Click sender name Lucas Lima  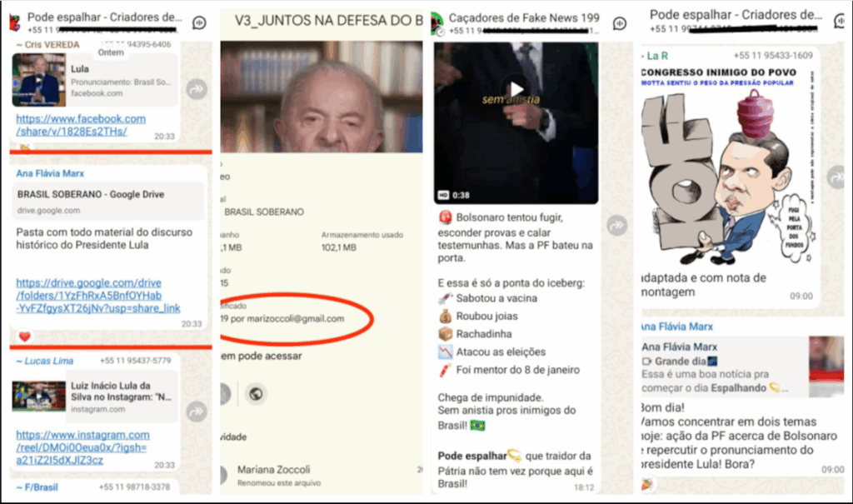click(x=48, y=361)
